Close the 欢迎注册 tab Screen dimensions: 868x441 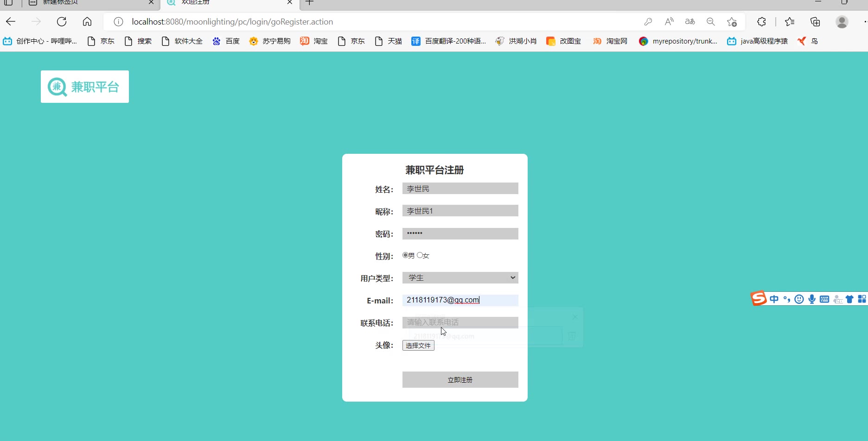point(290,2)
